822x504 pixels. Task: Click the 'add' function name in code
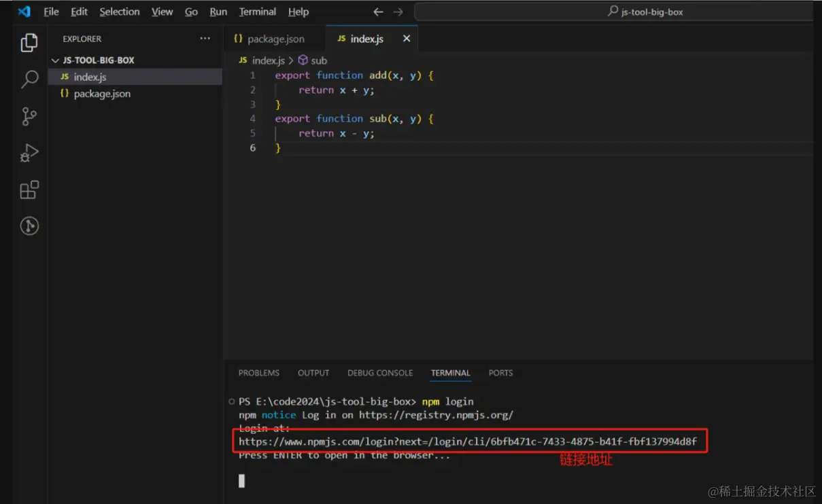pos(378,75)
